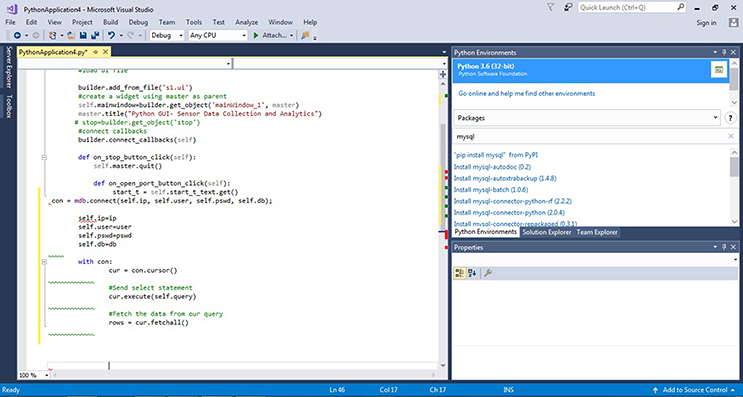Click the account avatar icon near Sign in

tap(733, 22)
